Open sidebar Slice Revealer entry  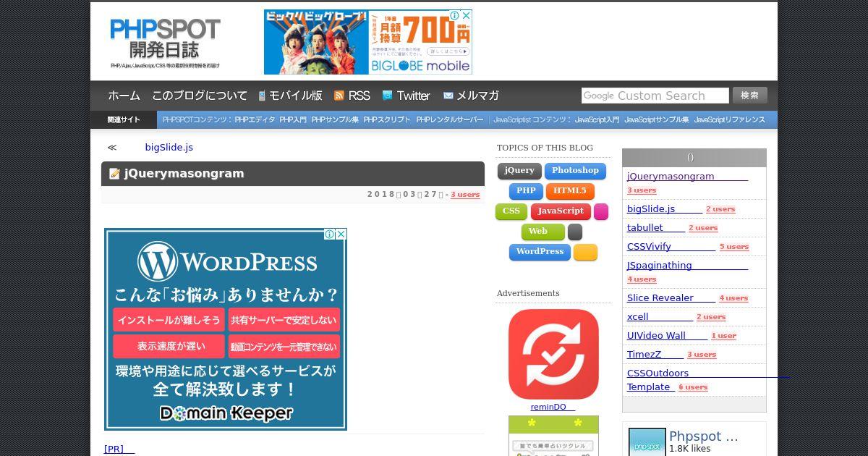(671, 298)
